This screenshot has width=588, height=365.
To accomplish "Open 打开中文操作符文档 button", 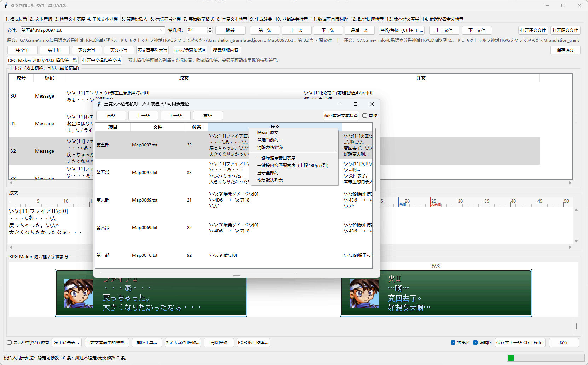I will (x=102, y=60).
